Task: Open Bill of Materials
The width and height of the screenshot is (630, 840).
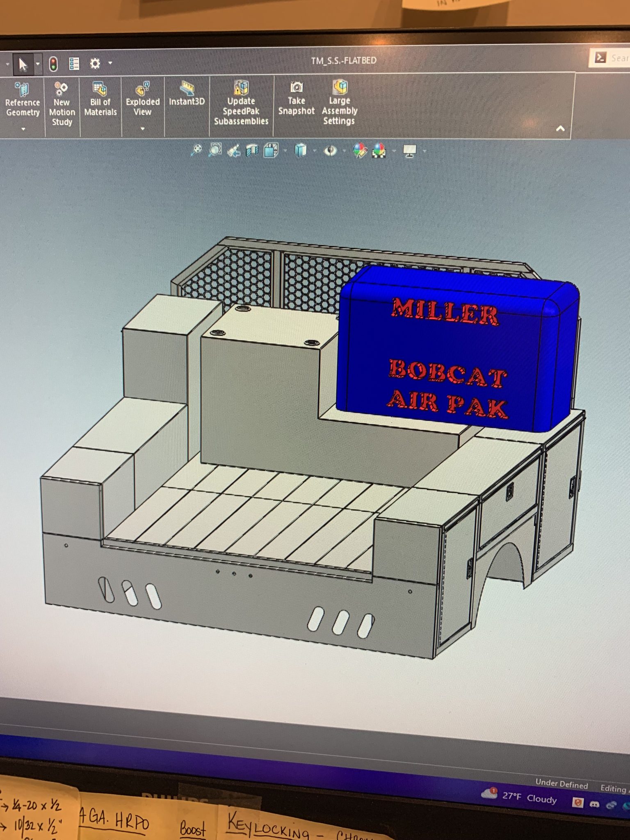Action: coord(100,99)
